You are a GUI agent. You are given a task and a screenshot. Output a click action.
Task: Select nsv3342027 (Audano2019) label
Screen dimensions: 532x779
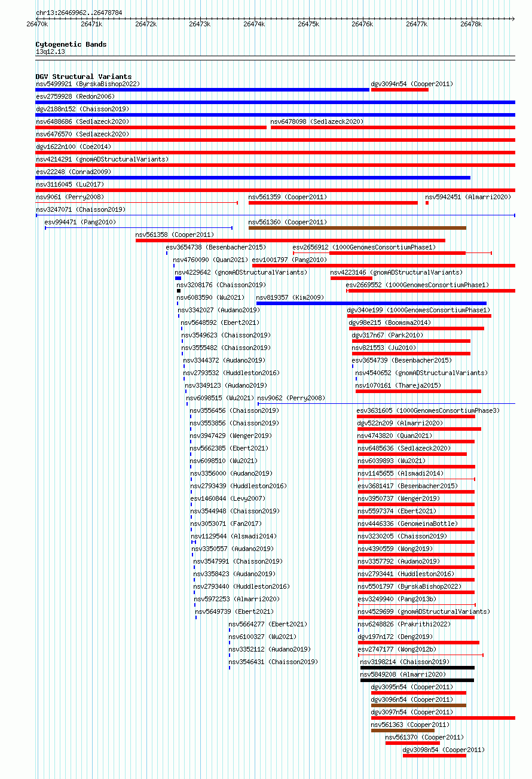pos(218,310)
